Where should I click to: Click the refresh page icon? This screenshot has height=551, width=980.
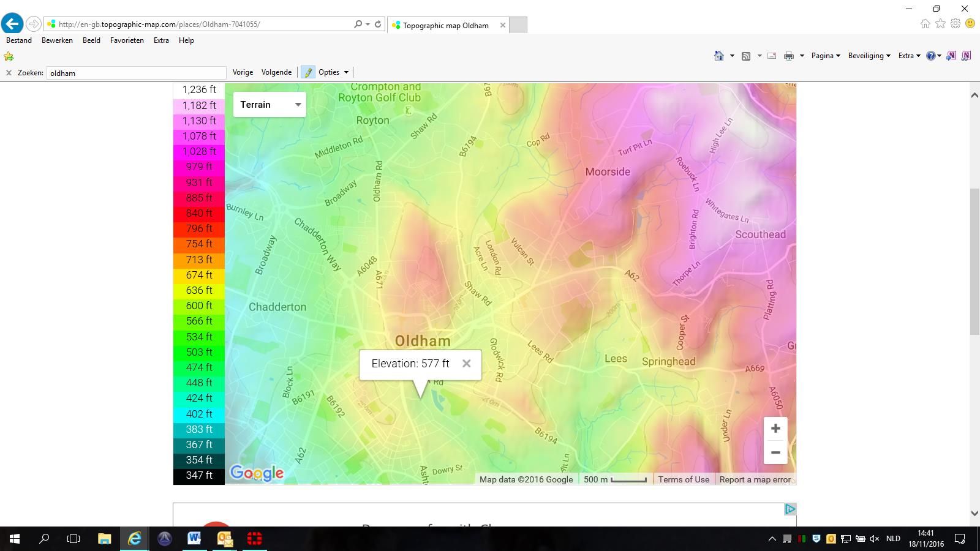[x=378, y=24]
